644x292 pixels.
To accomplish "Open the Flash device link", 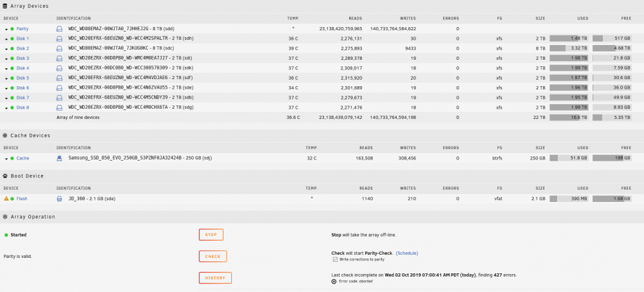I will click(22, 199).
